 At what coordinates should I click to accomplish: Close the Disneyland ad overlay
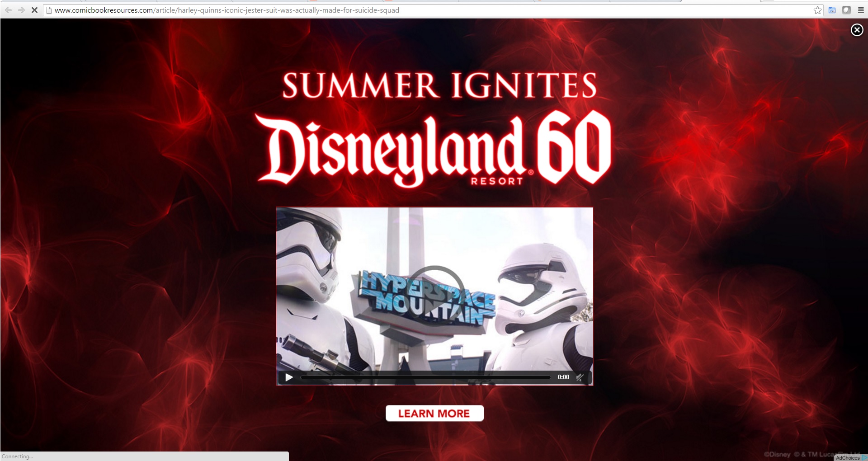(857, 30)
